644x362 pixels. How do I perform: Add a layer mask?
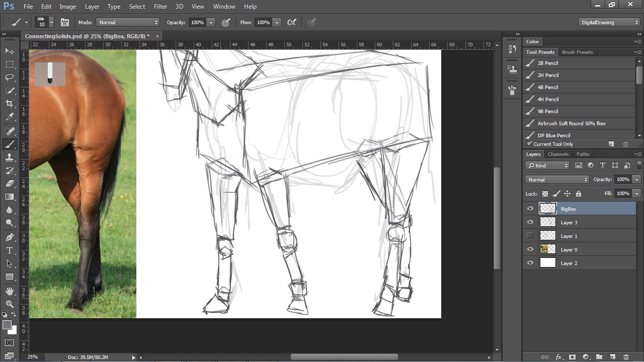572,357
